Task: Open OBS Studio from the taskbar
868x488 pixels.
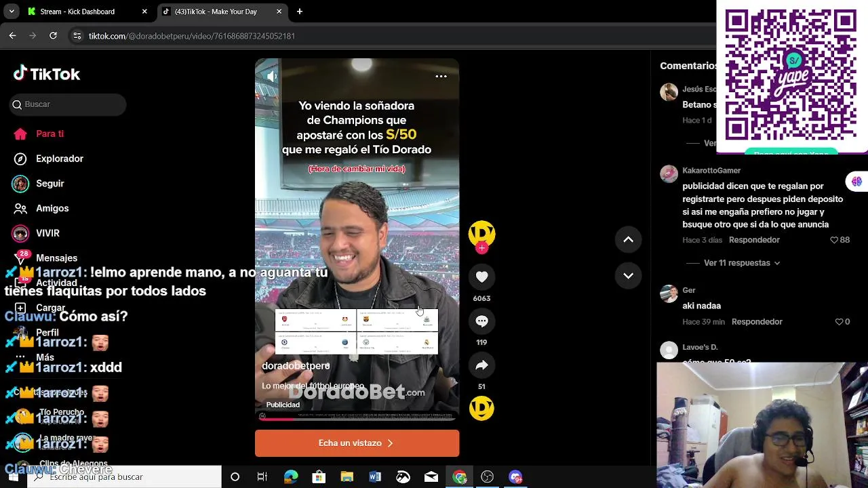Action: 487,477
